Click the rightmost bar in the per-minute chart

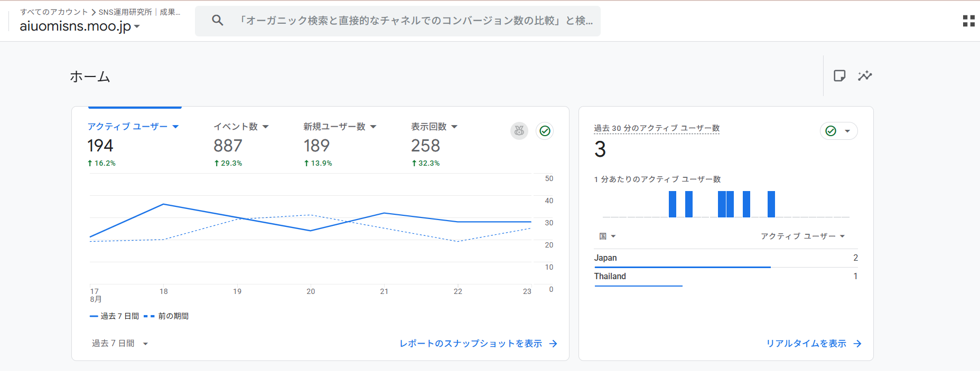[771, 204]
